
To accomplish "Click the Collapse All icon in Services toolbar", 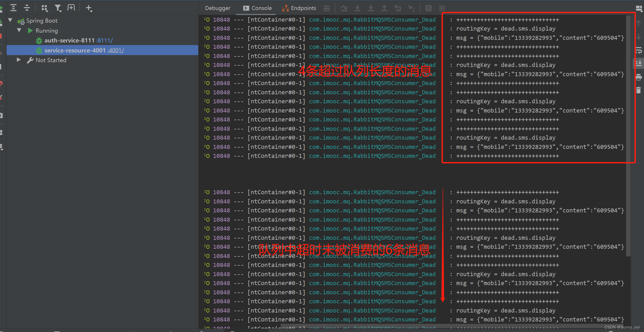I will tap(27, 8).
